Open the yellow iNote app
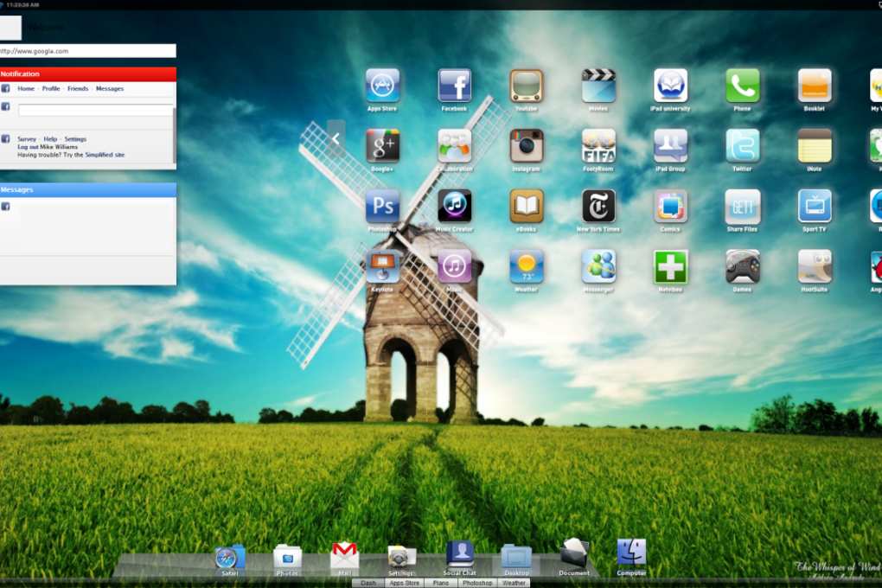This screenshot has height=588, width=882. click(815, 146)
